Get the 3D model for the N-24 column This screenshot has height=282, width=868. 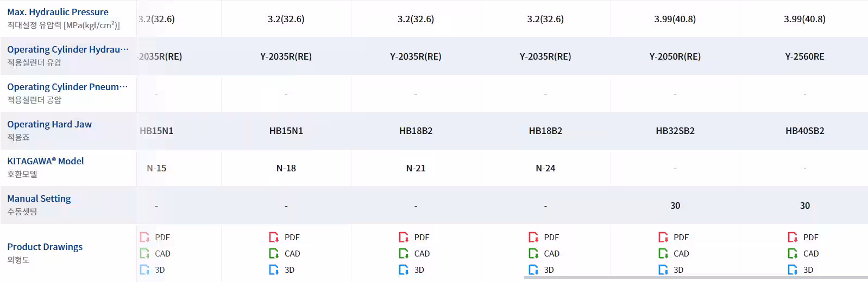click(x=542, y=270)
